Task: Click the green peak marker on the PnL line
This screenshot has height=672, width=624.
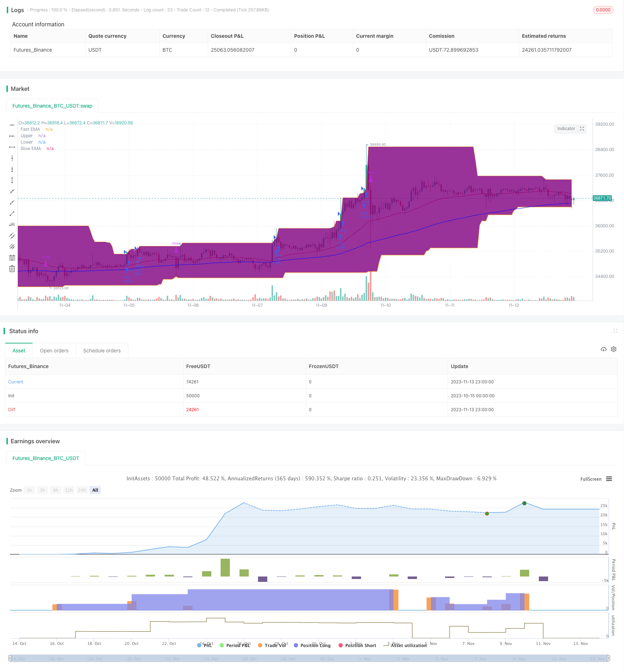Action: [524, 503]
